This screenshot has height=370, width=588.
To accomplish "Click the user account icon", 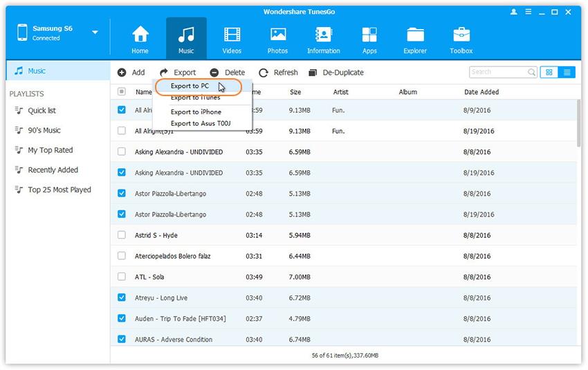I will [514, 12].
